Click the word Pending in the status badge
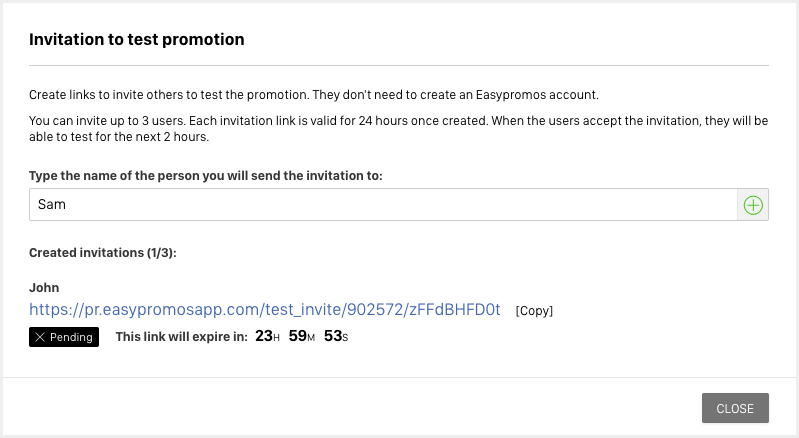Image resolution: width=799 pixels, height=438 pixels. pyautogui.click(x=71, y=337)
